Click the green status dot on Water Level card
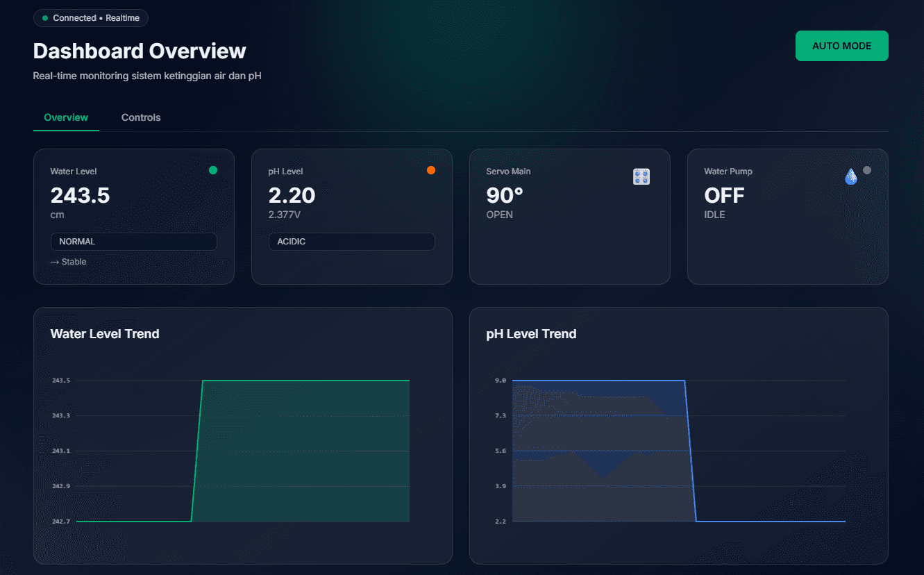Screen dimensions: 924x575 [x=213, y=169]
